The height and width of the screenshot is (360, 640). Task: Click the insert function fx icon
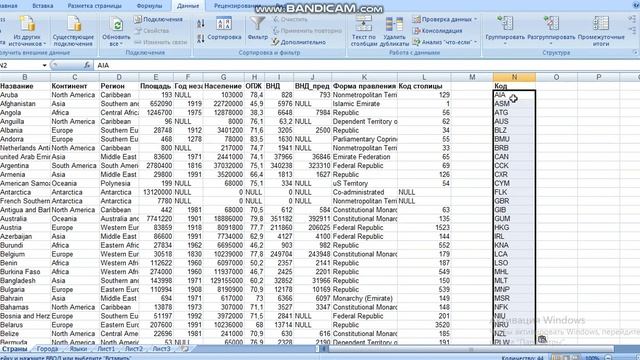[87, 65]
